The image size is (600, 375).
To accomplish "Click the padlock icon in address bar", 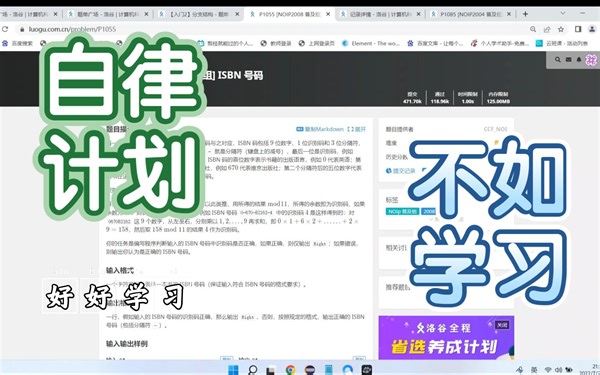I will (x=22, y=29).
